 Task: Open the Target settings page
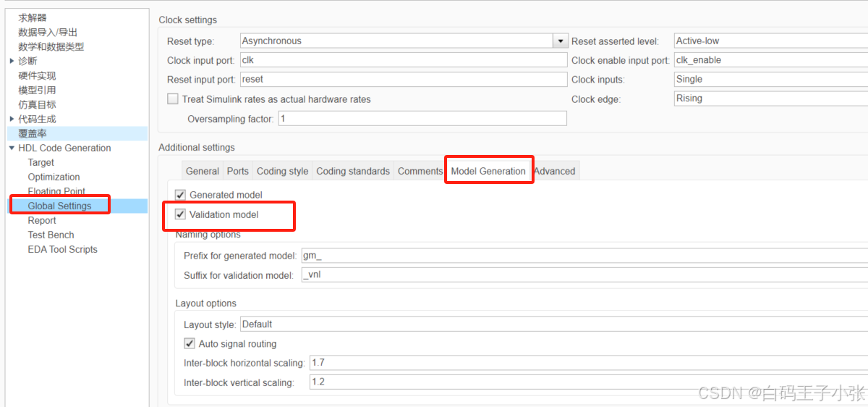(41, 162)
